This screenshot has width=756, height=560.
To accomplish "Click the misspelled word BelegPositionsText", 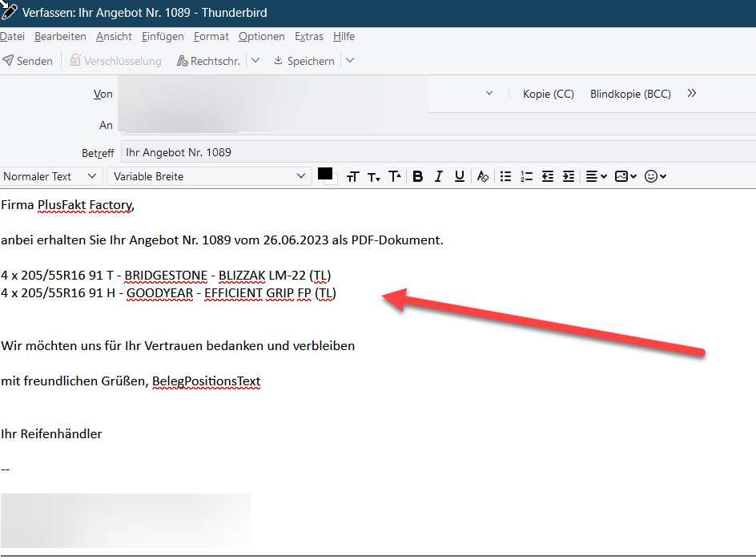I will click(x=207, y=381).
